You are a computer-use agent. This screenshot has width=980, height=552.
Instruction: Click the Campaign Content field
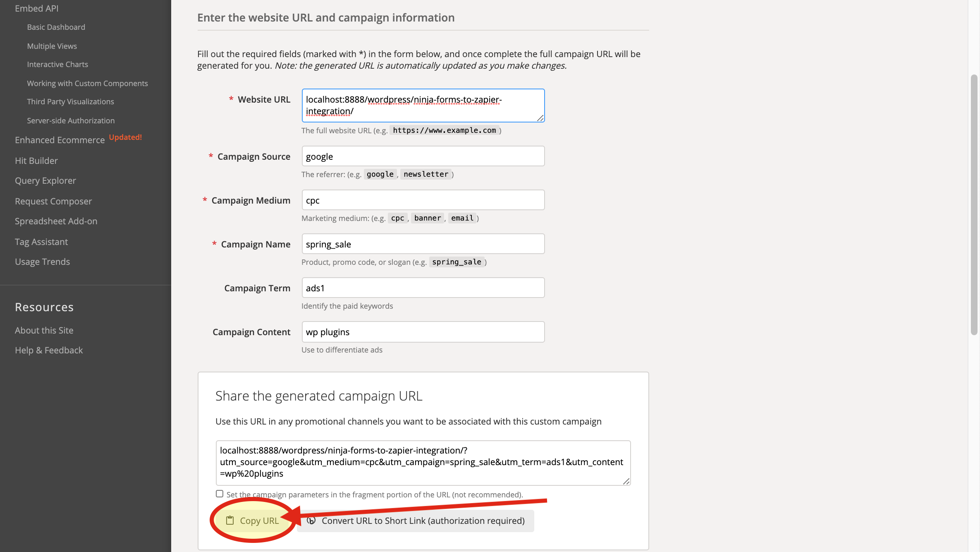click(x=423, y=332)
